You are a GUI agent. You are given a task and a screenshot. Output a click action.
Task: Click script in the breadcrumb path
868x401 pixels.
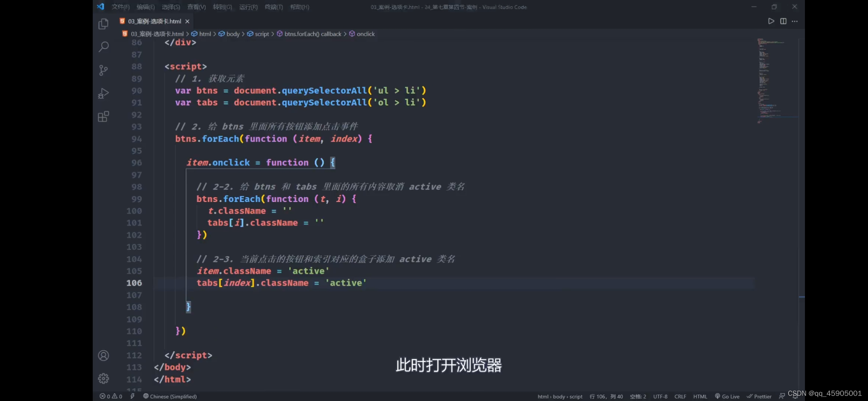(x=261, y=33)
